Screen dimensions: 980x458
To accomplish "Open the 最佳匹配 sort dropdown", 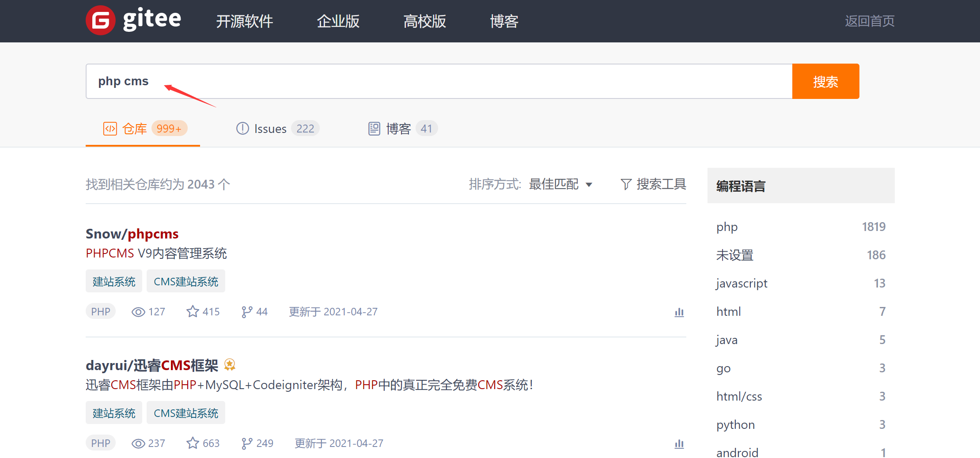I will pyautogui.click(x=560, y=184).
